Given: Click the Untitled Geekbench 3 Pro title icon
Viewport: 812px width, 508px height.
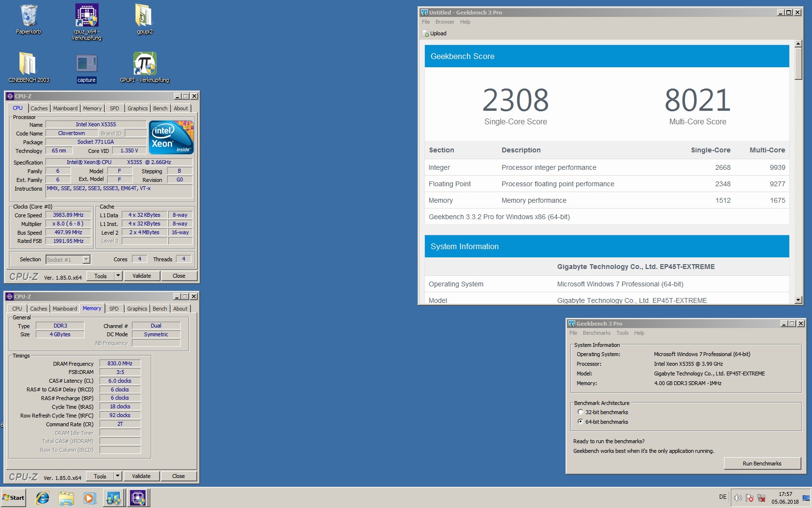Looking at the screenshot, I should [x=424, y=13].
